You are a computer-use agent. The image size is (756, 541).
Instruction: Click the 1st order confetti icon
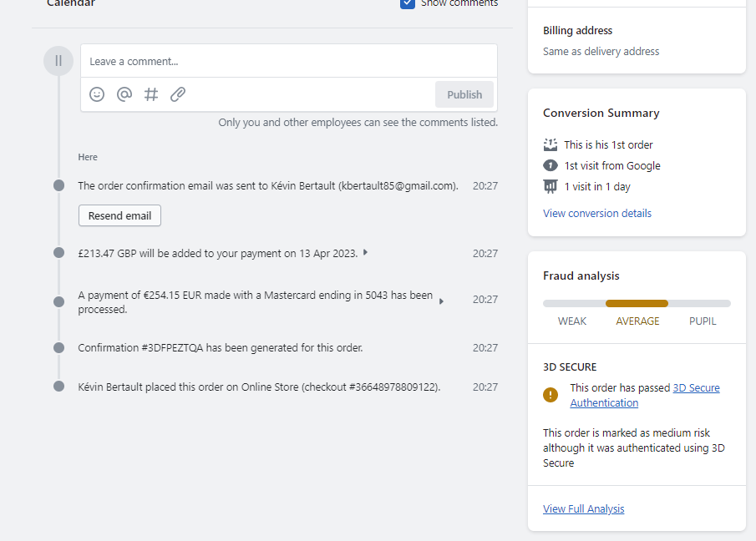tap(550, 144)
